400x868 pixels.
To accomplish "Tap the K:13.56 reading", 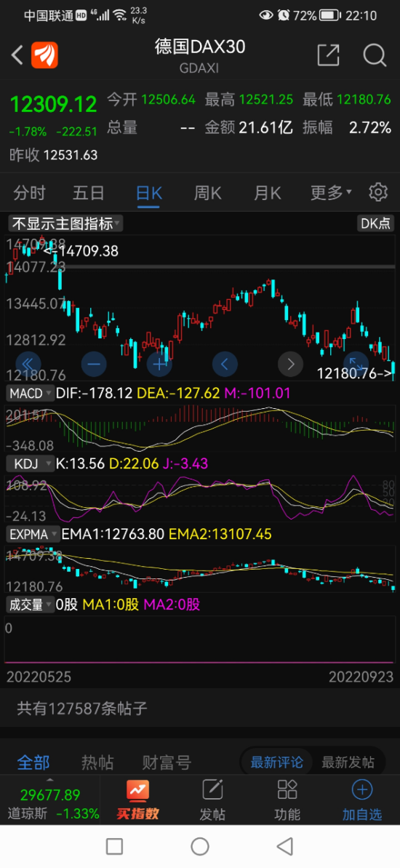I will pyautogui.click(x=80, y=463).
